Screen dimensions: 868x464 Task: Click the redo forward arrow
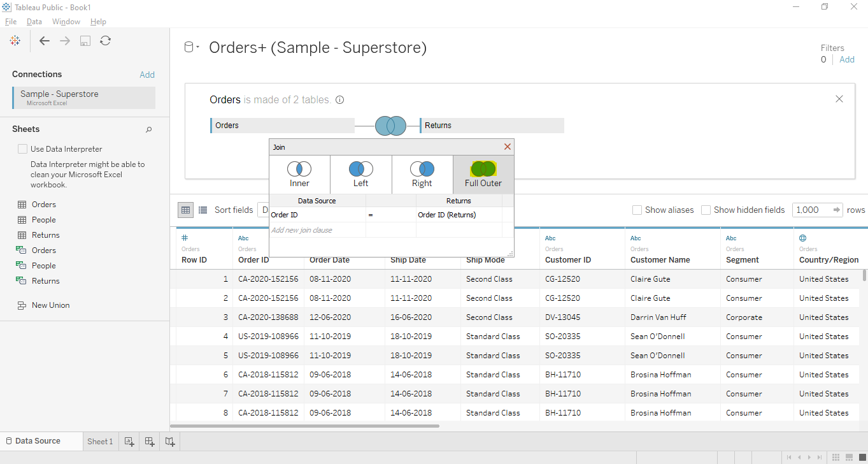coord(65,41)
